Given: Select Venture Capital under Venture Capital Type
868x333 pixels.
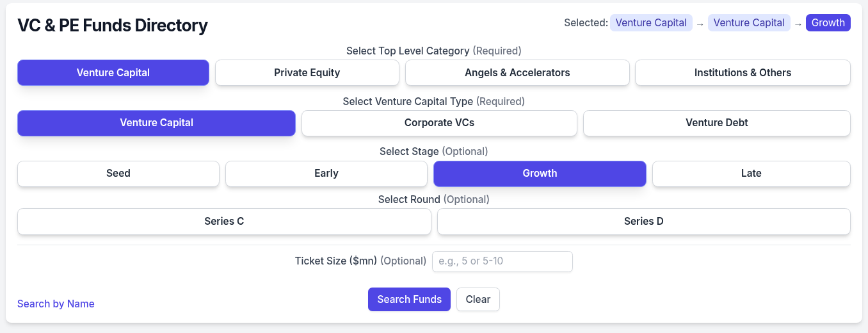Looking at the screenshot, I should [x=156, y=123].
